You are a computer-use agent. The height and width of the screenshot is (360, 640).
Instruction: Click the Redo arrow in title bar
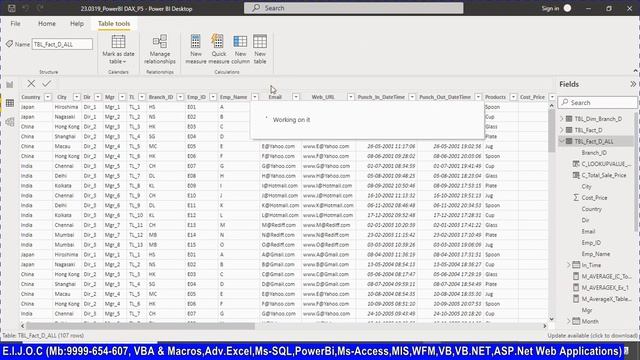coord(40,8)
